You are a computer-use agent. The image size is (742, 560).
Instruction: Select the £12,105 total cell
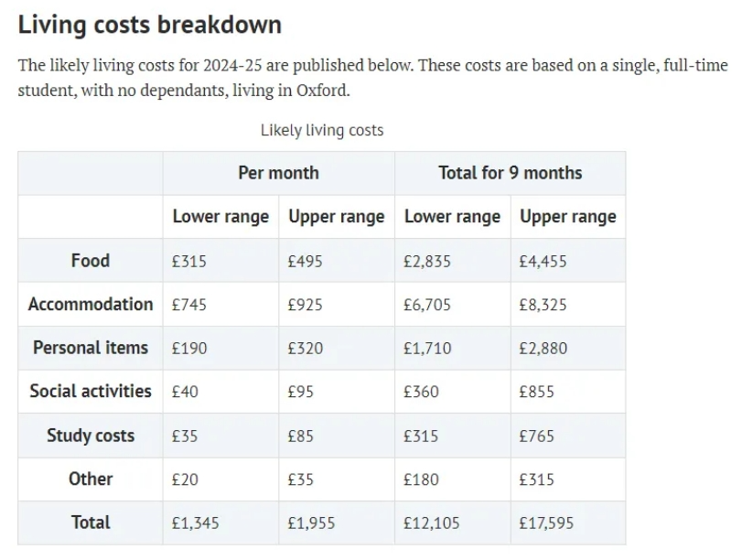[431, 523]
